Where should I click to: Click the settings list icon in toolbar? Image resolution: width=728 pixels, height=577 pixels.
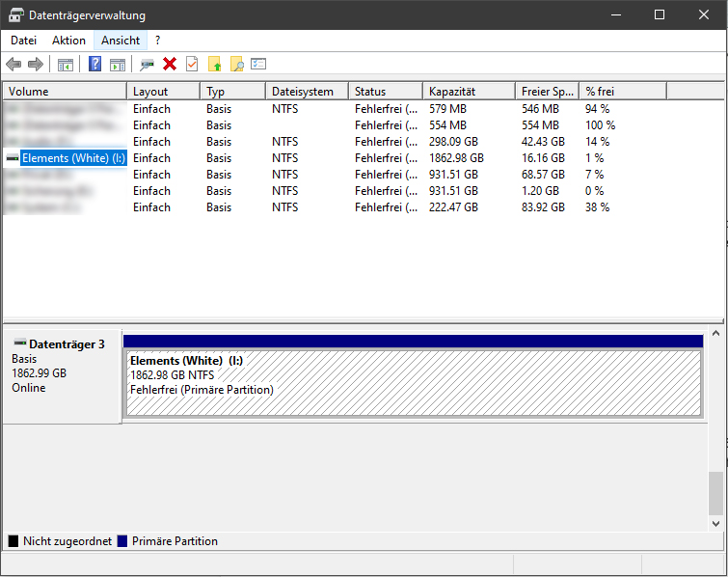[x=258, y=64]
